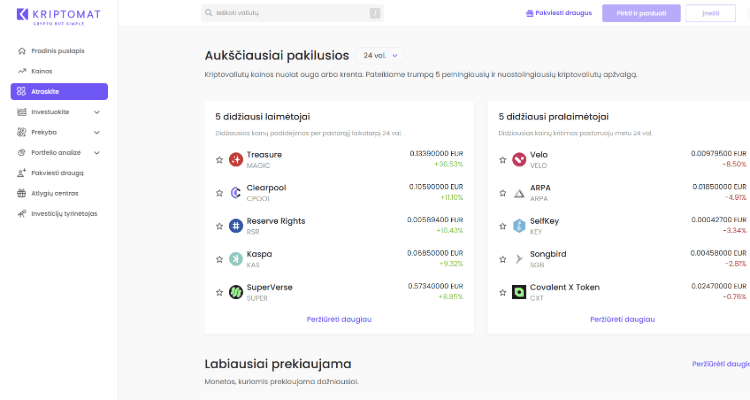
Task: Open the Kriptomat logo home link
Action: click(58, 16)
